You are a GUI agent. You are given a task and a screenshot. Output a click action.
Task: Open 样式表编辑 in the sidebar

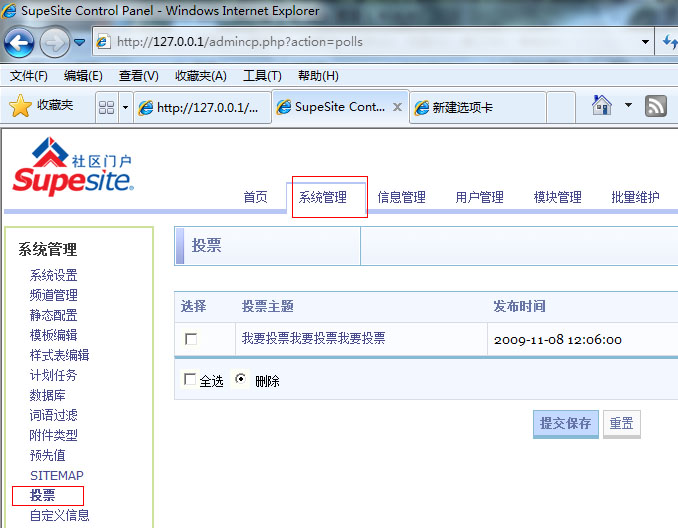click(60, 355)
